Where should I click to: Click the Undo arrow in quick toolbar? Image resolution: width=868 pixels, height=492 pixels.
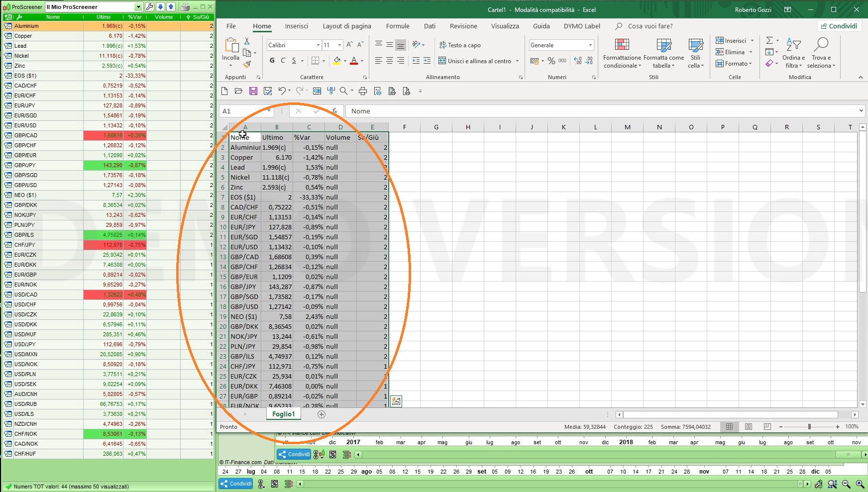pos(282,91)
